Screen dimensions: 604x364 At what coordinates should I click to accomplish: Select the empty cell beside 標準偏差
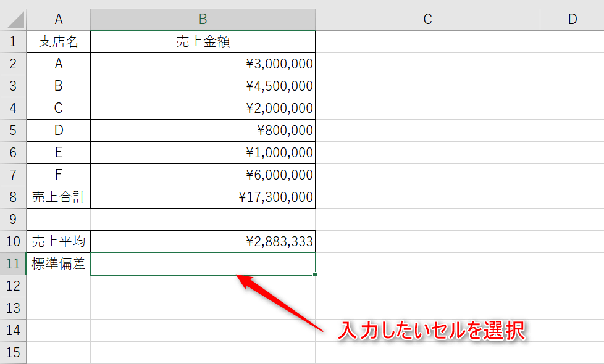click(x=203, y=263)
